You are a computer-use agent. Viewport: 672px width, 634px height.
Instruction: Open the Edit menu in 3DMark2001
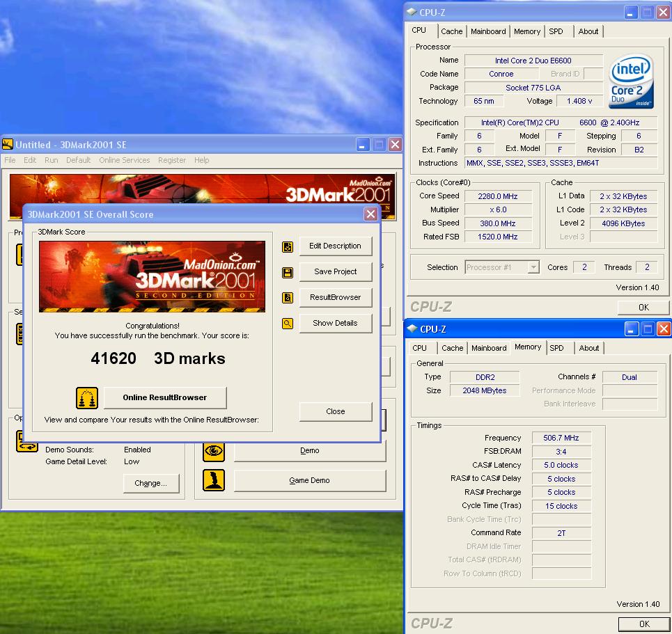click(x=29, y=160)
